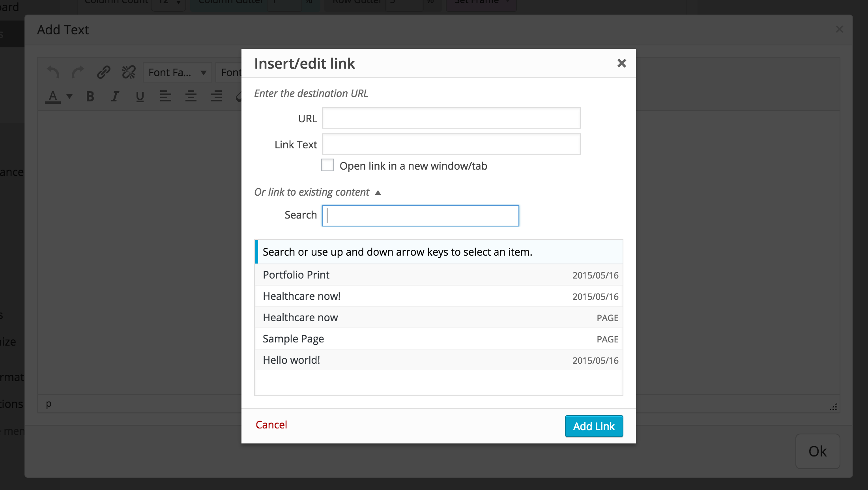
Task: Open the text color dropdown arrow
Action: tap(69, 96)
